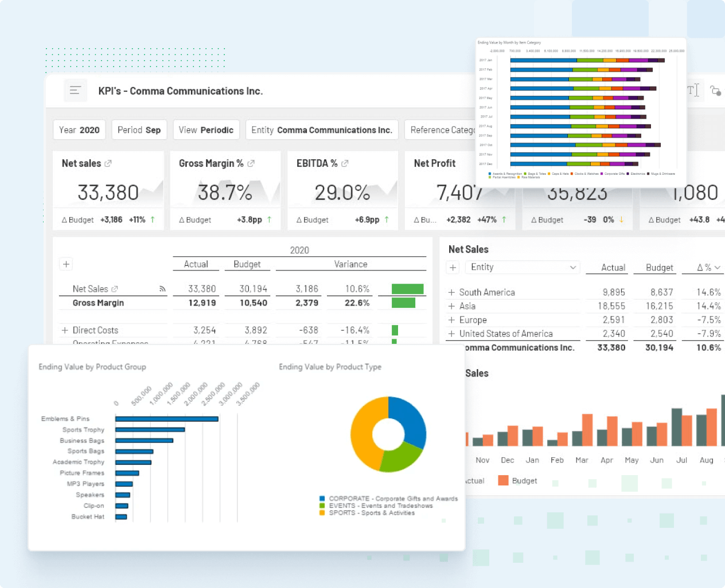Viewport: 725px width, 588px height.
Task: Click the feed icon beside Net Sales row
Action: coord(162,288)
